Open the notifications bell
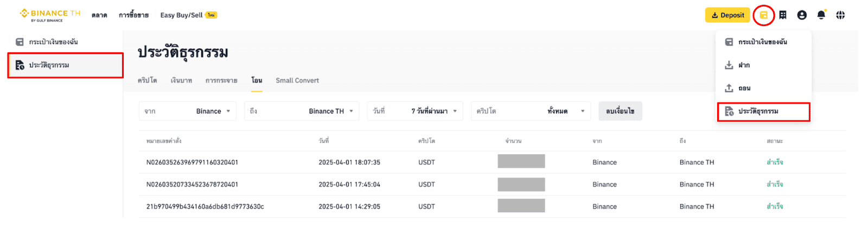The height and width of the screenshot is (228, 868). (821, 15)
